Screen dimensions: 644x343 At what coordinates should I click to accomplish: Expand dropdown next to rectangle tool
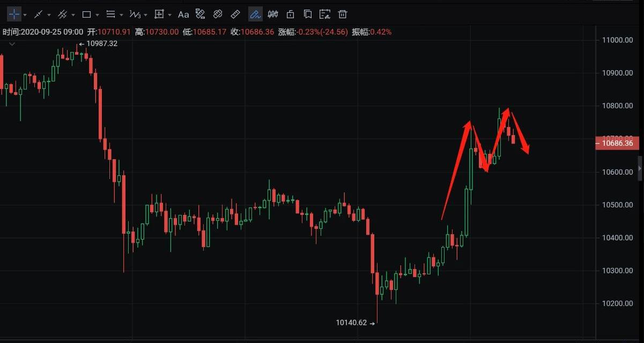click(x=98, y=14)
